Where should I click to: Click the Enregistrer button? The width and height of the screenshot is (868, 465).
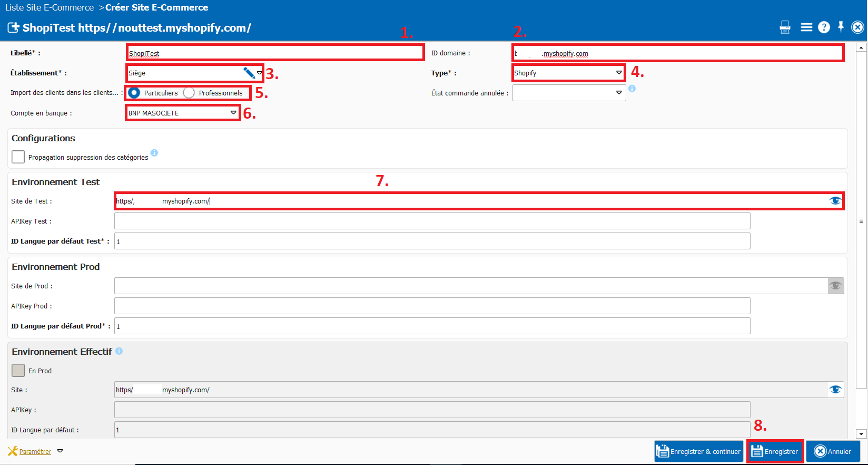coord(775,451)
